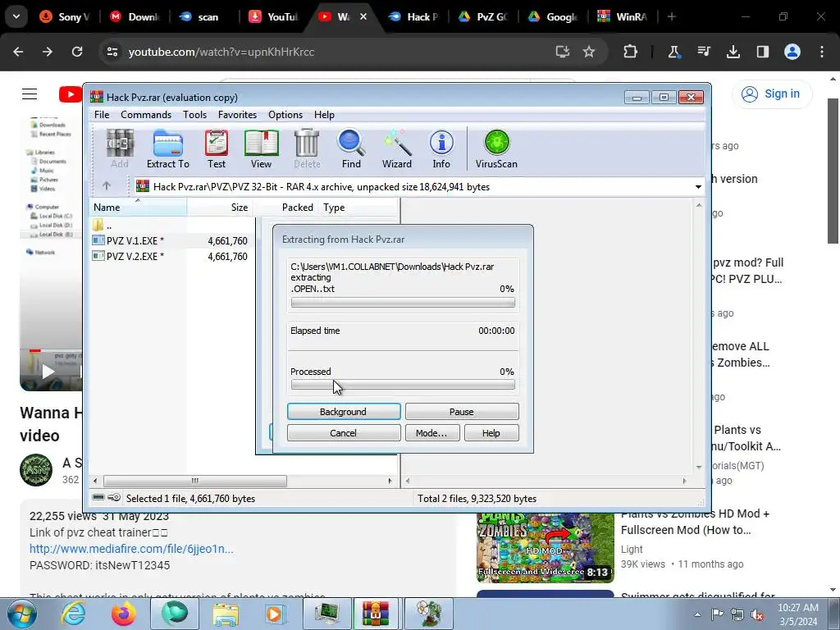Open Chrome tab search dropdown
This screenshot has height=630, width=840.
(16, 16)
